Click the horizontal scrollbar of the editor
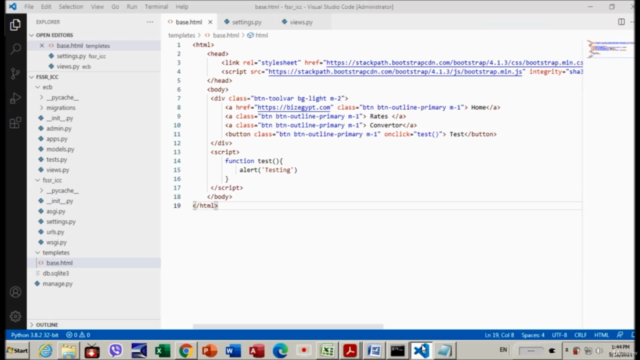Screen dimensions: 640x360 click(x=288, y=326)
